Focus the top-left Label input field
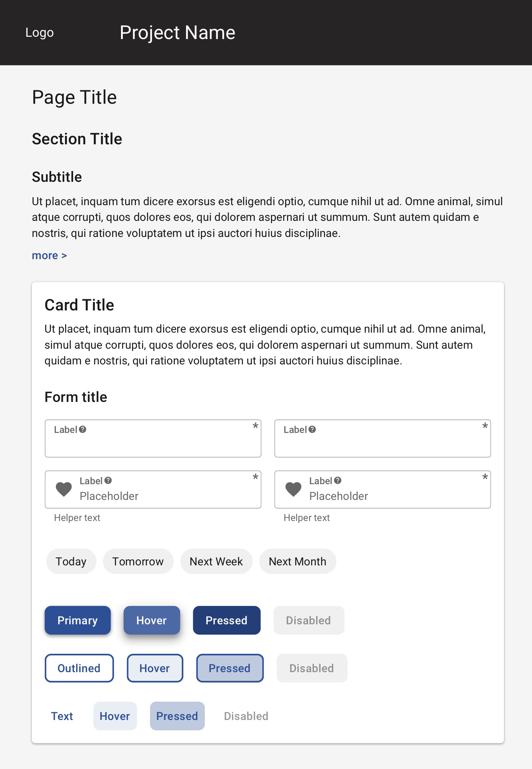 tap(153, 444)
